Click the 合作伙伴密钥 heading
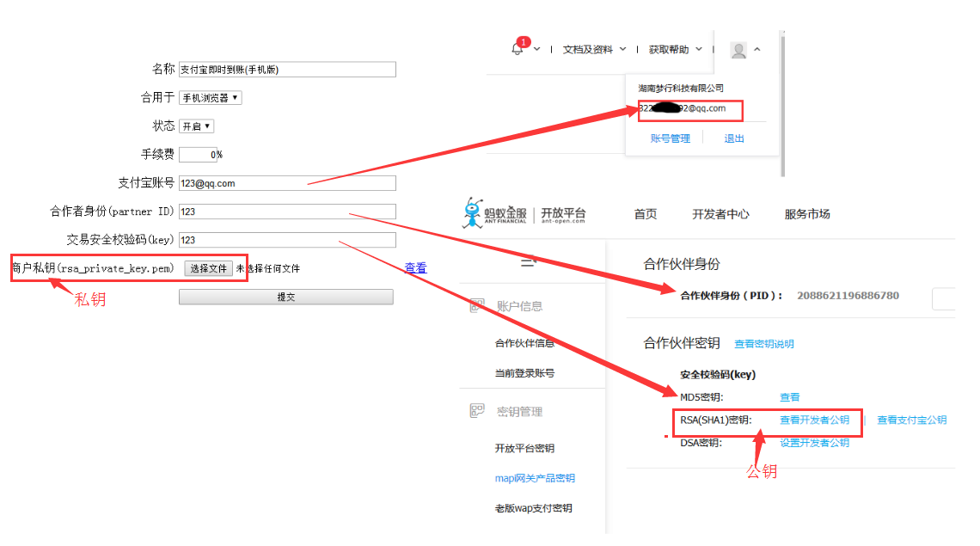Screen dimensions: 980x546 (682, 343)
